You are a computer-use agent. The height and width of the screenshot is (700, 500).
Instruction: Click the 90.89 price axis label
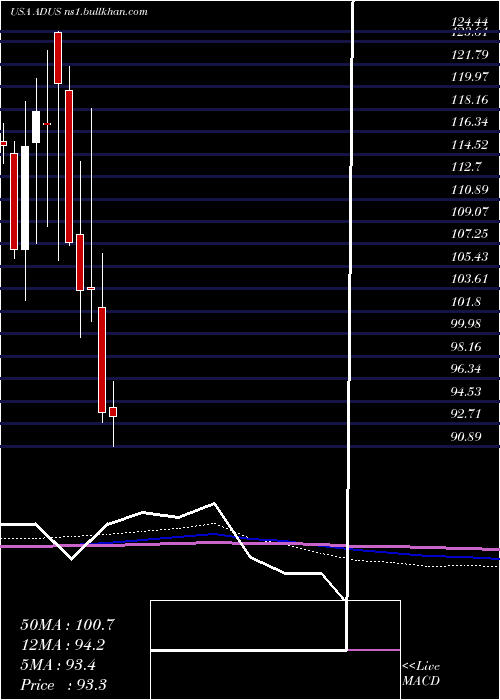tap(467, 436)
